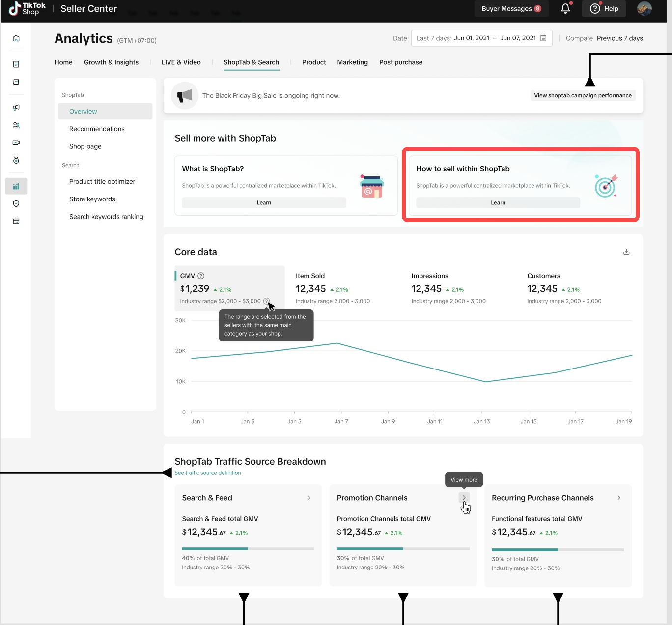Open the megaphone Promotions icon in sidebar
The width and height of the screenshot is (672, 625).
[x=16, y=107]
